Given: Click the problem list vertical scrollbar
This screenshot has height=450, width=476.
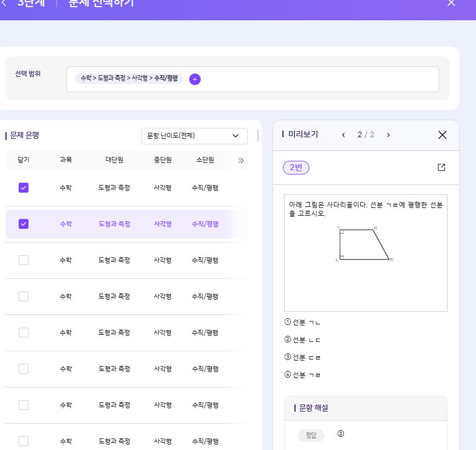Looking at the screenshot, I should (258, 136).
